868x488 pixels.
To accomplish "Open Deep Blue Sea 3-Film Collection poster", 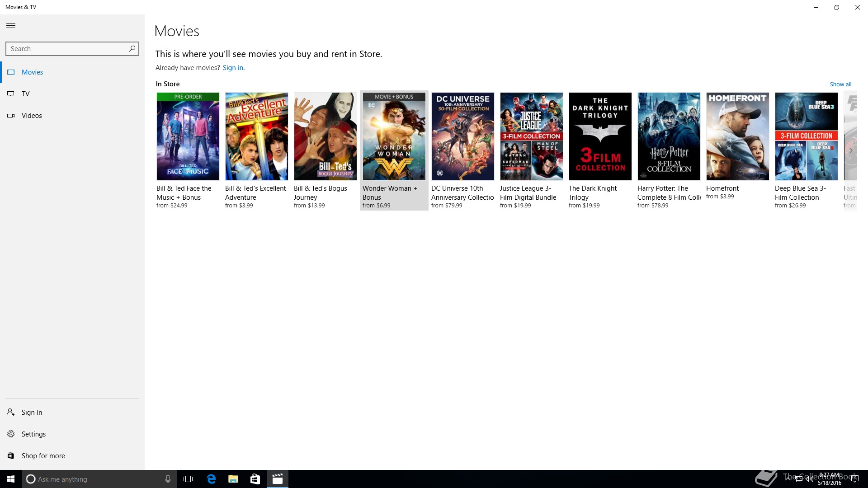I will (x=807, y=136).
